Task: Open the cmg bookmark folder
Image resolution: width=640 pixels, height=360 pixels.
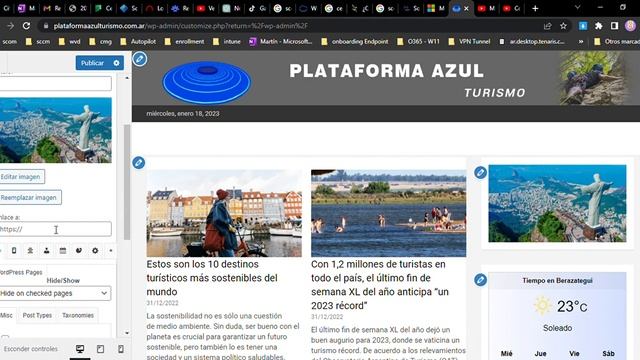Action: tap(101, 41)
